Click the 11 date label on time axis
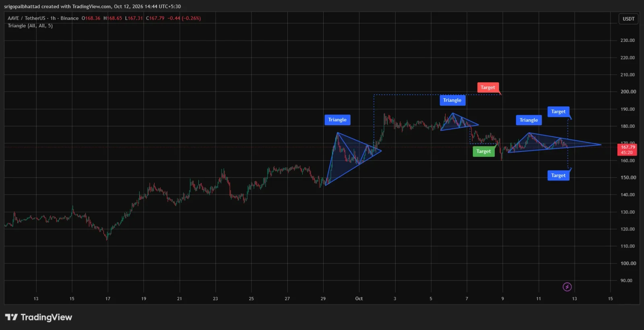The width and height of the screenshot is (644, 330). tap(539, 299)
